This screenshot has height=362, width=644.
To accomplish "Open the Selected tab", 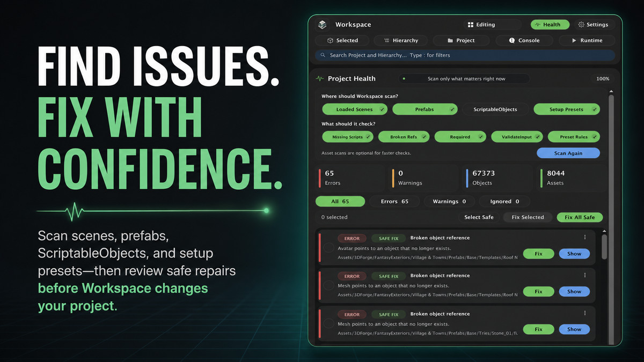I will (342, 40).
